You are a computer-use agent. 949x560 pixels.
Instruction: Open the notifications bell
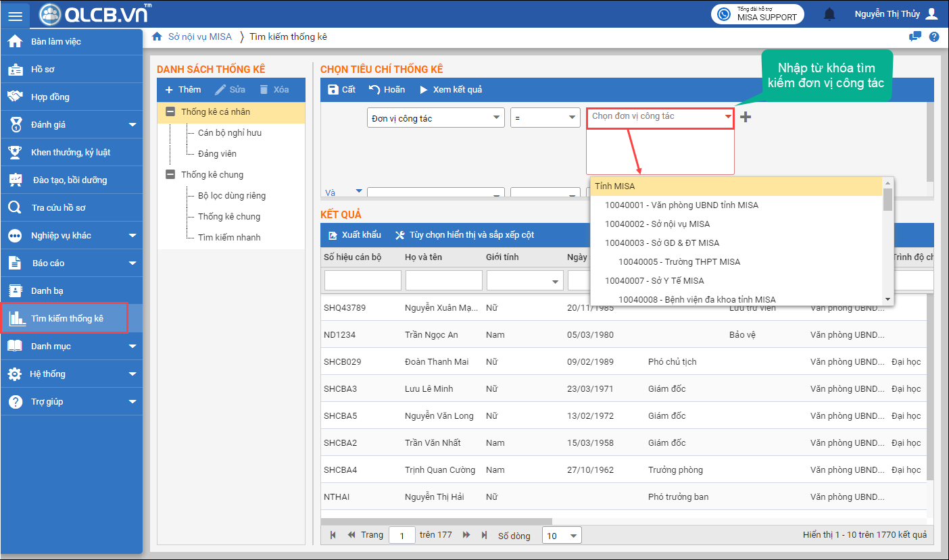tap(829, 14)
